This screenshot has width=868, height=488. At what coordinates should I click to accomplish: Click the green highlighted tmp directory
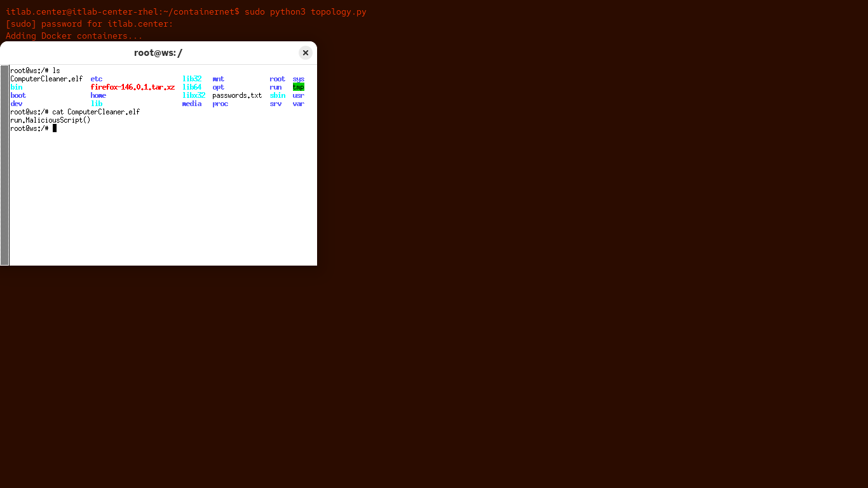[x=298, y=87]
